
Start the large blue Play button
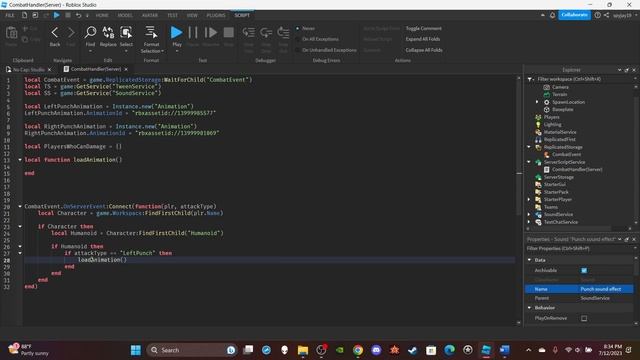coord(176,32)
